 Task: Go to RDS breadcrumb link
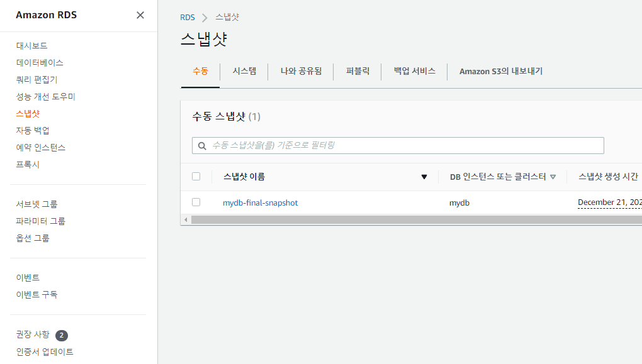[188, 18]
